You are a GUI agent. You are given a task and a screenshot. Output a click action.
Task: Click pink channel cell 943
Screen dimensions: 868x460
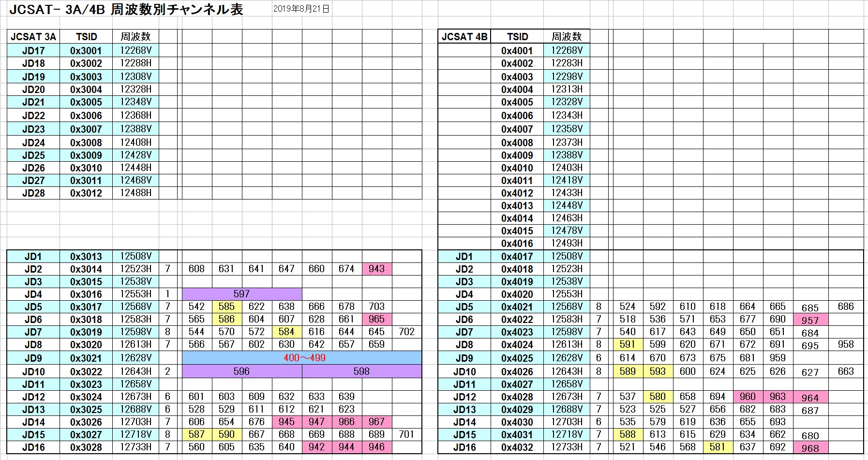377,269
